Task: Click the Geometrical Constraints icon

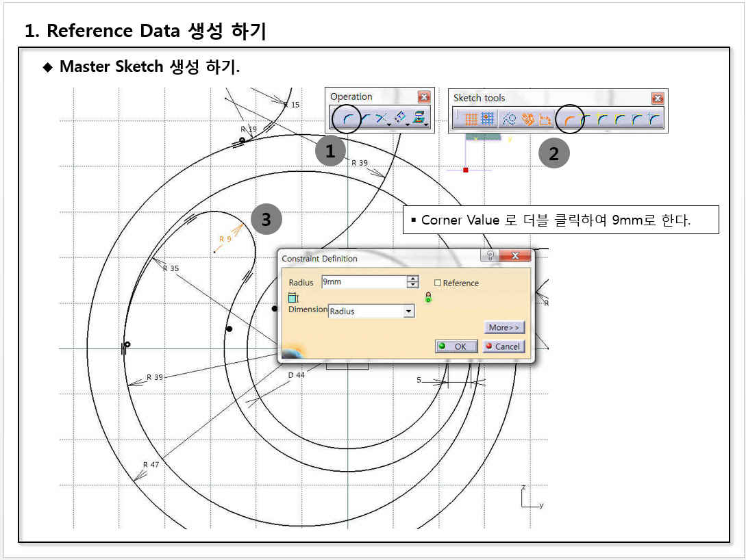Action: (x=527, y=120)
